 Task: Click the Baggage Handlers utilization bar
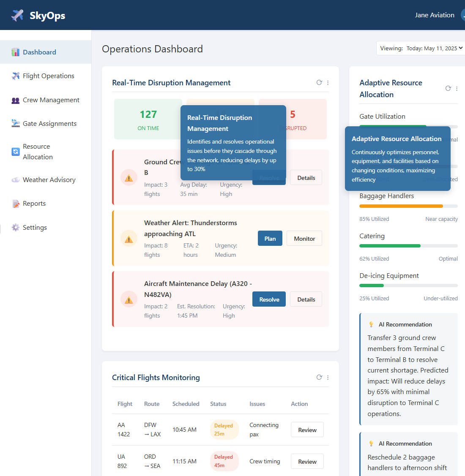click(x=408, y=206)
